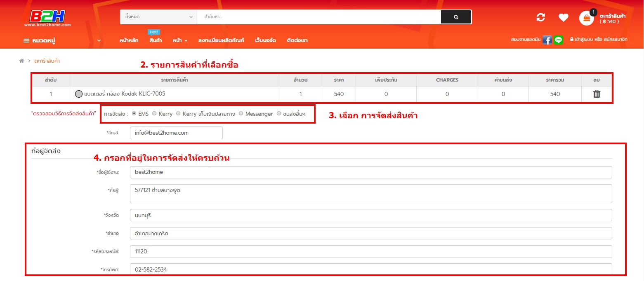Screen dimensions: 644x281
Task: Go to หน้าหลัก menu item
Action: pos(129,40)
